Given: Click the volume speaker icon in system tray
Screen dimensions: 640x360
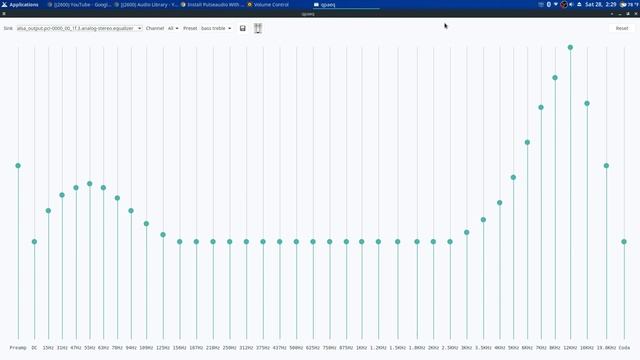Looking at the screenshot, I should coord(571,4).
